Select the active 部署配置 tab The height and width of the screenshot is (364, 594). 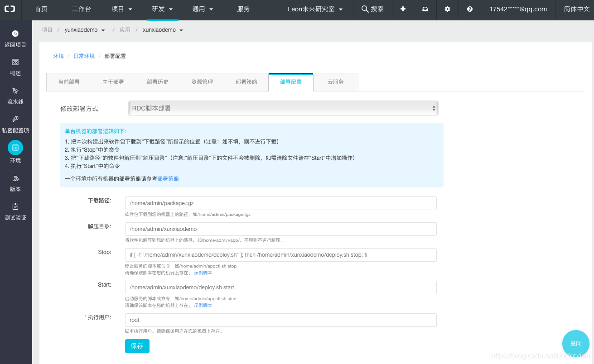pos(291,82)
